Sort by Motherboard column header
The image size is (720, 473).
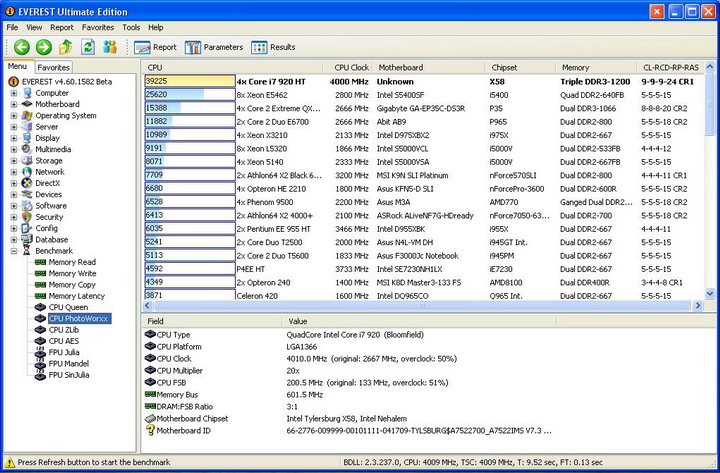point(428,68)
